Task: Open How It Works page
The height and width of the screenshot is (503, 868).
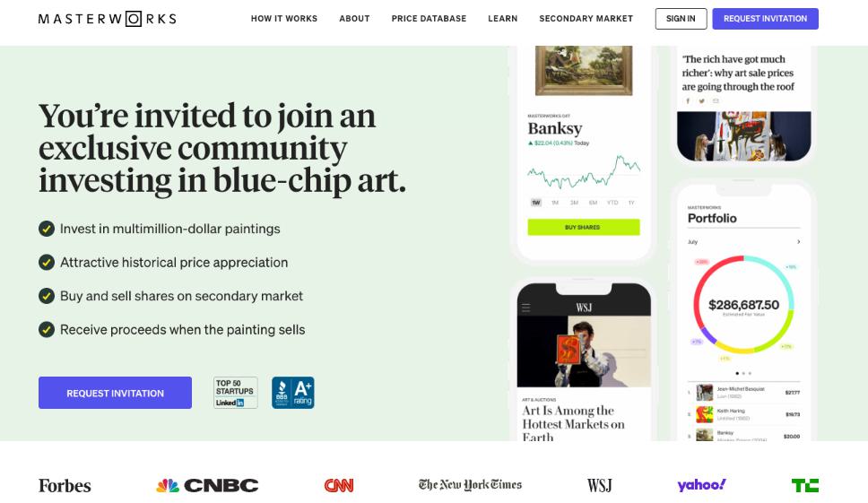Action: click(x=284, y=19)
